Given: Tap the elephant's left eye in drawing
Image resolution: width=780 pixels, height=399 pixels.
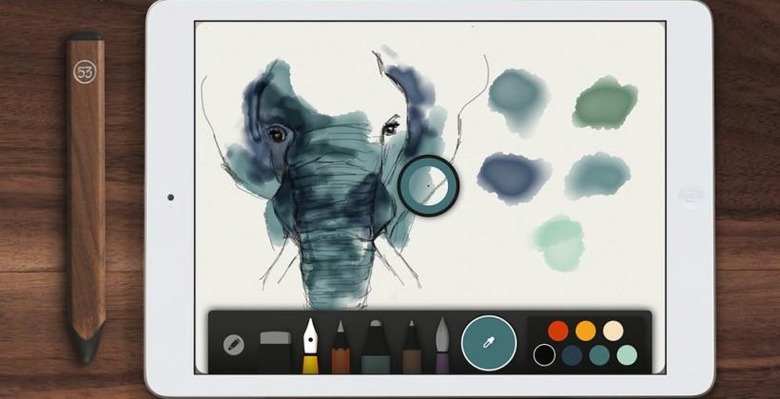Looking at the screenshot, I should (277, 134).
